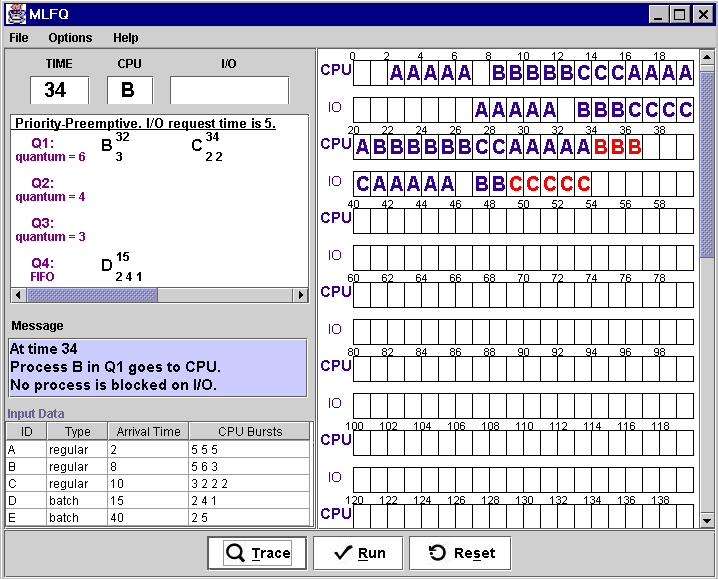Viewport: 718px width, 579px height.
Task: Click 'quantum = 3' text
Action: point(50,236)
